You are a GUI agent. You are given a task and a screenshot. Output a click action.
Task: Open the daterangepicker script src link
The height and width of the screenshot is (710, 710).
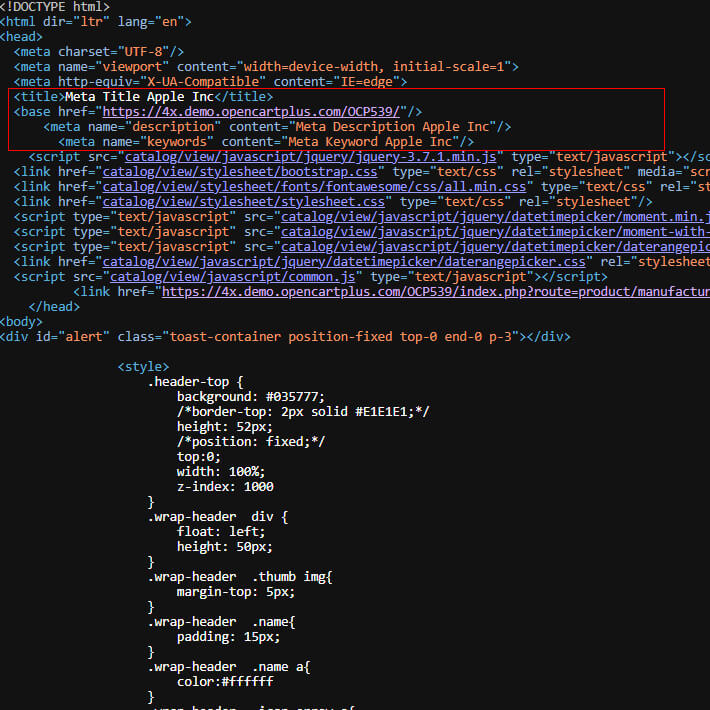[495, 246]
